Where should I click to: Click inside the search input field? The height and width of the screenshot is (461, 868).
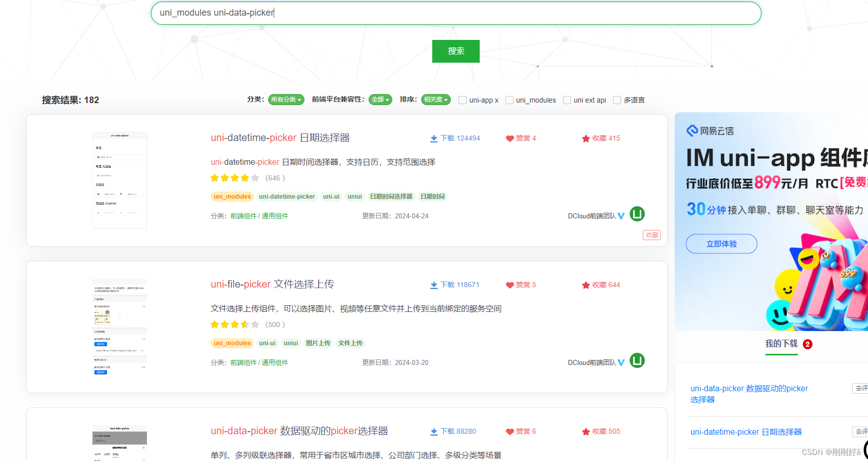coord(455,13)
